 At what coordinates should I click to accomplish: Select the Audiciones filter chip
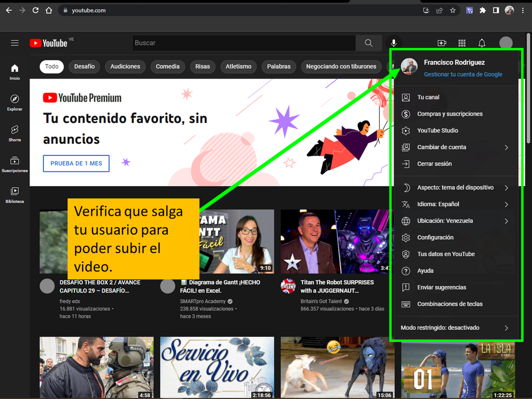125,67
